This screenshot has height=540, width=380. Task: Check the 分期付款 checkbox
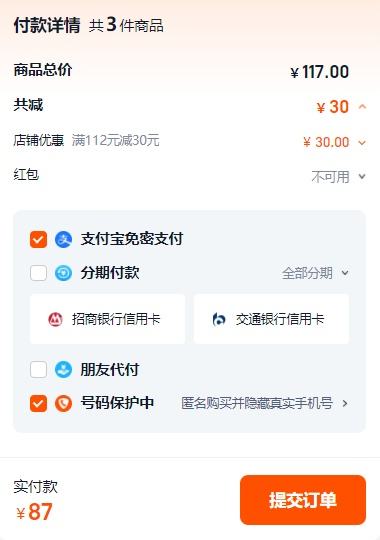pyautogui.click(x=38, y=273)
